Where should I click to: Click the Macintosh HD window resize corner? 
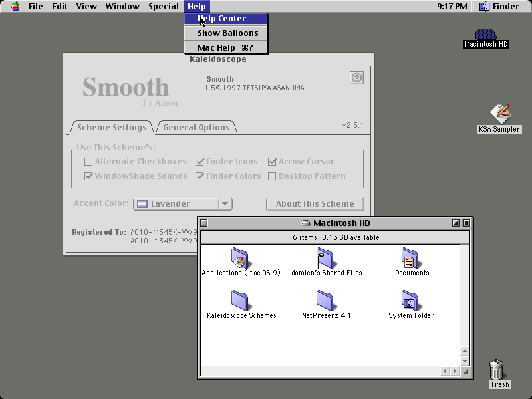pos(465,372)
